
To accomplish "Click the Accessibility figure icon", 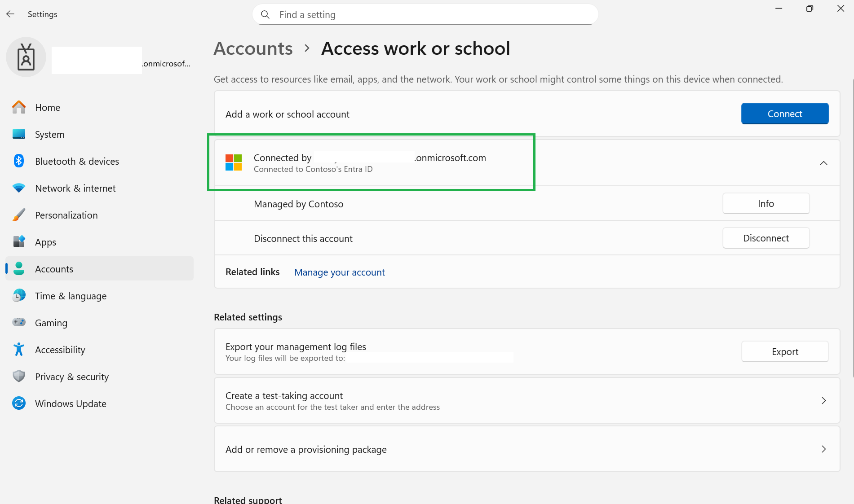I will [19, 350].
